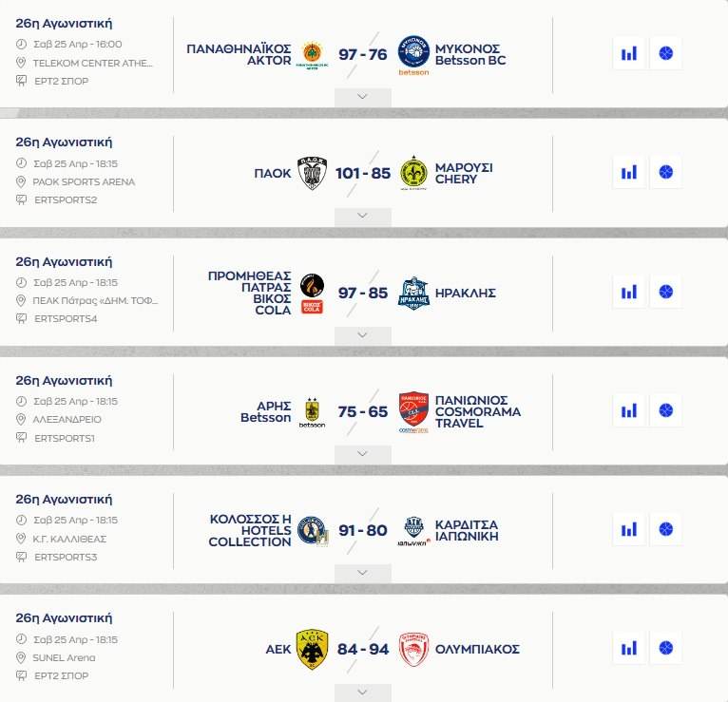This screenshot has width=728, height=702.
Task: Click the Olympiacos team logo
Action: [x=415, y=649]
